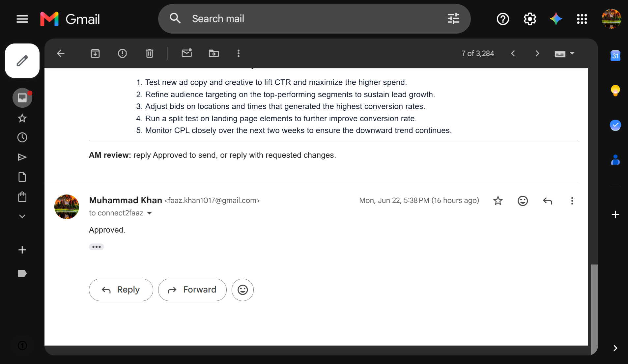Click the Forward button
Image resolution: width=628 pixels, height=364 pixels.
pos(192,290)
